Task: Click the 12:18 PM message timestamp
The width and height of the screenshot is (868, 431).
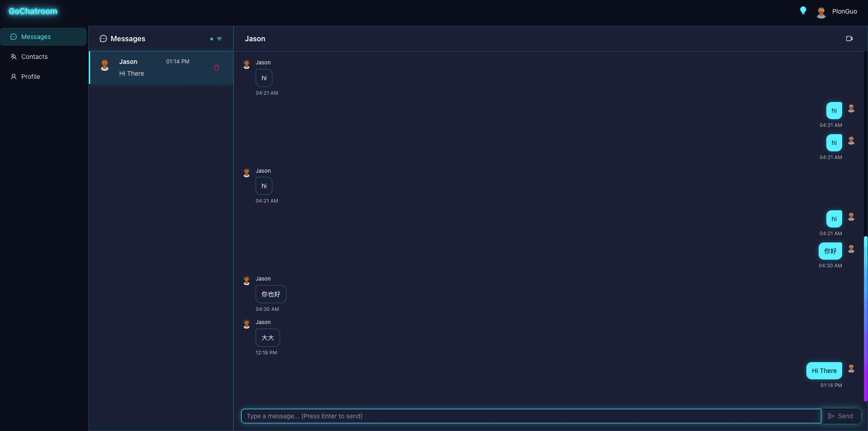Action: tap(266, 353)
